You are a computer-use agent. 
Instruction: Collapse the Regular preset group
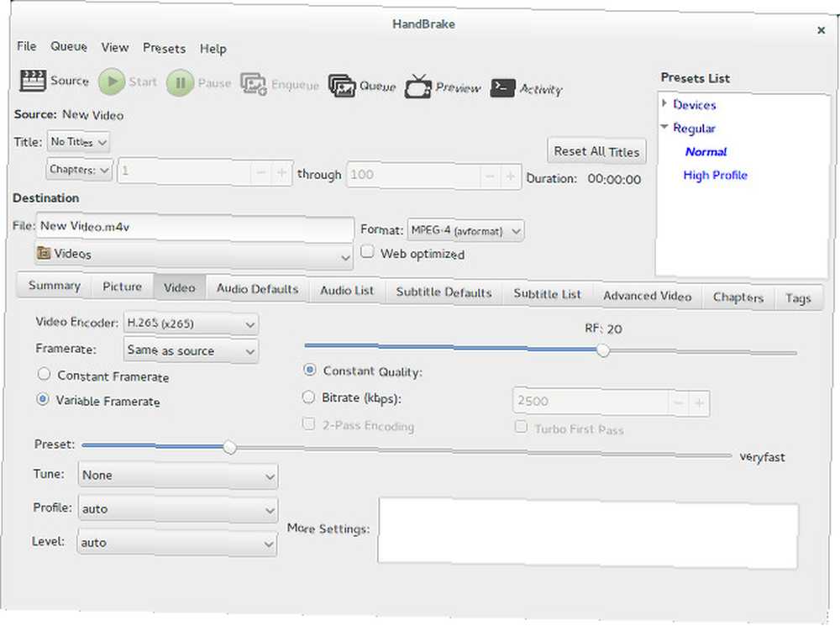click(x=664, y=127)
